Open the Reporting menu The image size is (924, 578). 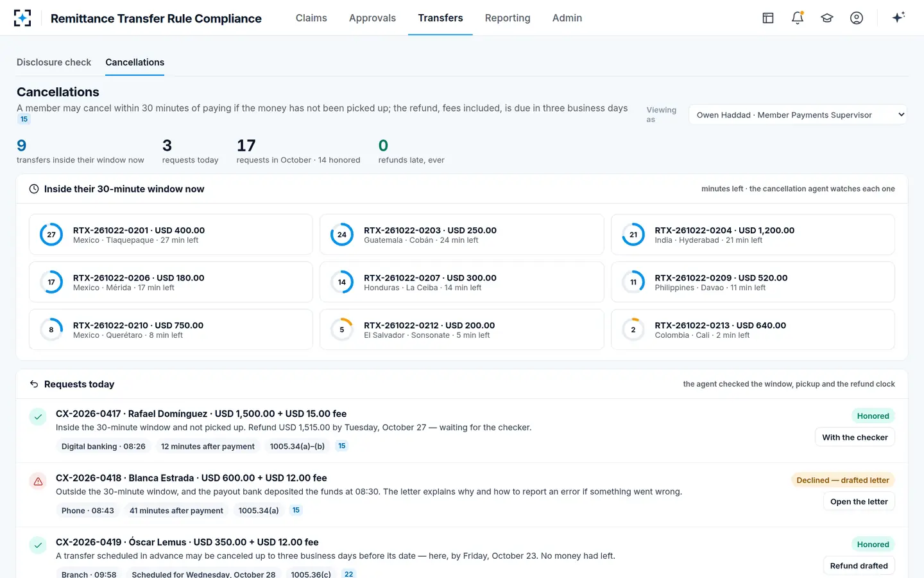click(x=508, y=18)
